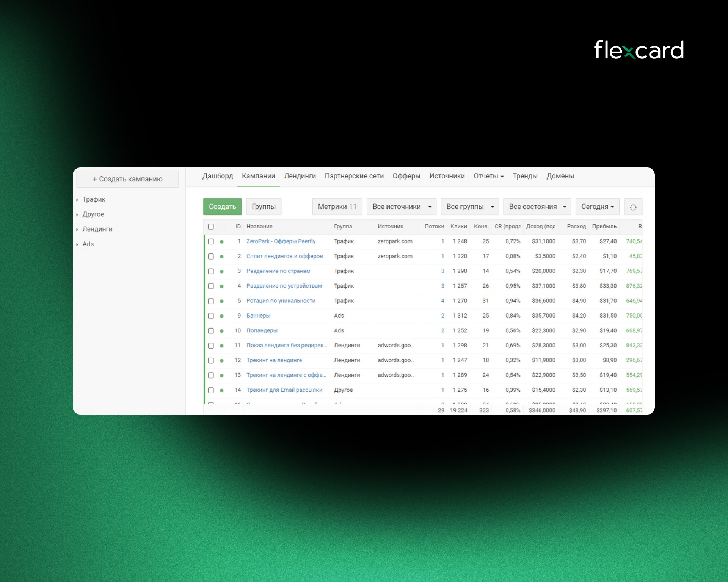This screenshot has height=582, width=728.
Task: Toggle the select-all checkbox in table header
Action: tap(211, 227)
